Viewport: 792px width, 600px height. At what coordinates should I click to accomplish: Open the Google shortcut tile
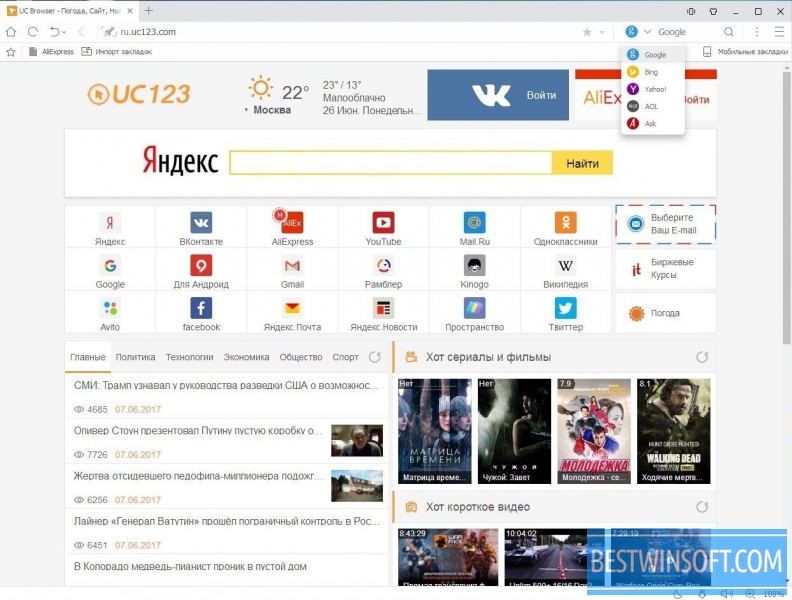pyautogui.click(x=110, y=270)
